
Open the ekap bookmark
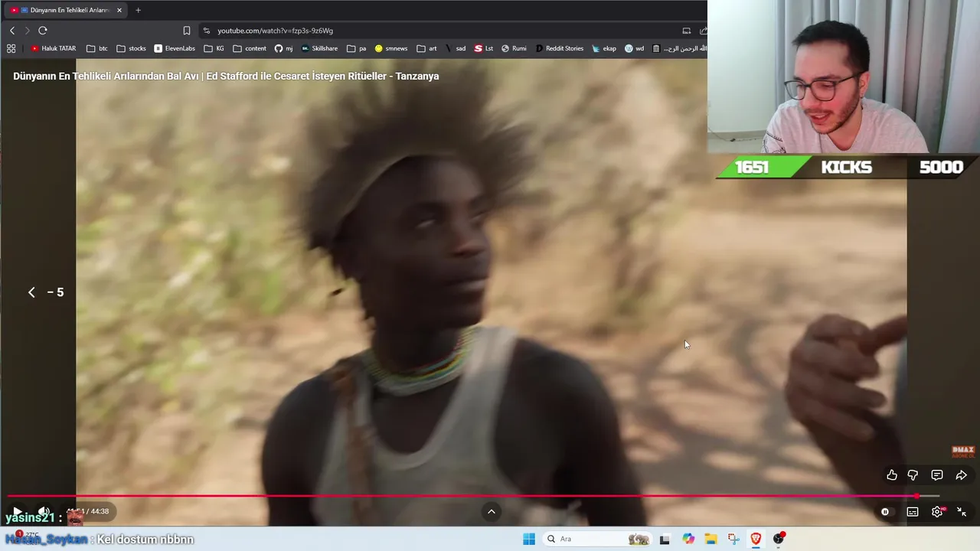coord(603,48)
